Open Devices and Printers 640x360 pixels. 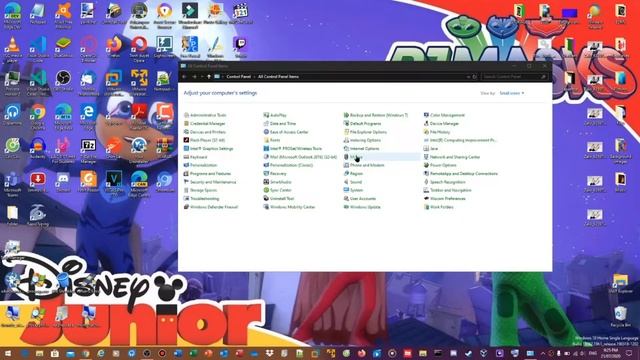tap(205, 132)
